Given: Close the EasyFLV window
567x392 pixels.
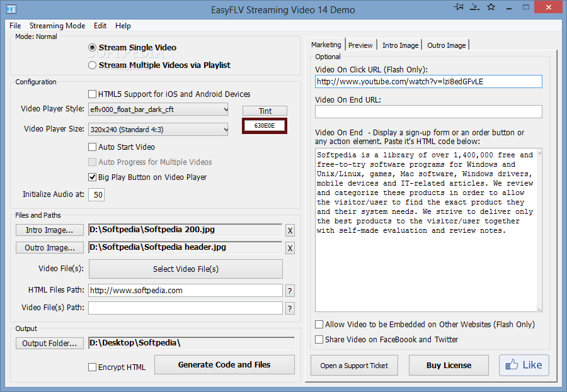Looking at the screenshot, I should (549, 7).
